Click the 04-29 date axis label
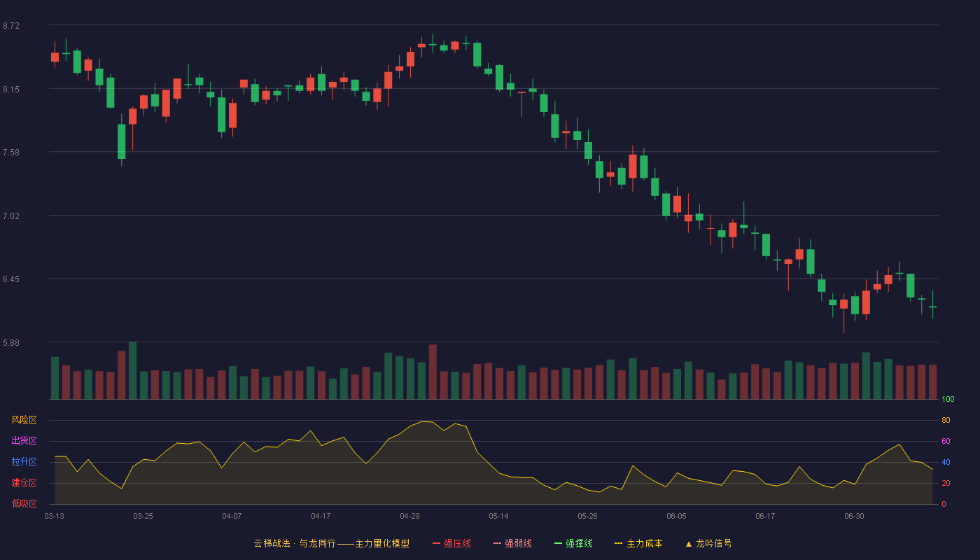Screen dimensions: 980x560 click(409, 516)
